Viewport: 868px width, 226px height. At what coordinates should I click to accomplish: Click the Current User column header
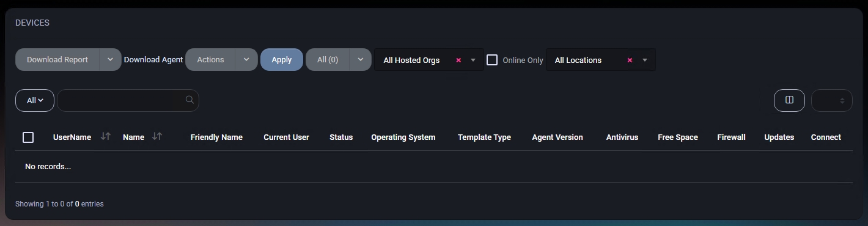coord(286,137)
